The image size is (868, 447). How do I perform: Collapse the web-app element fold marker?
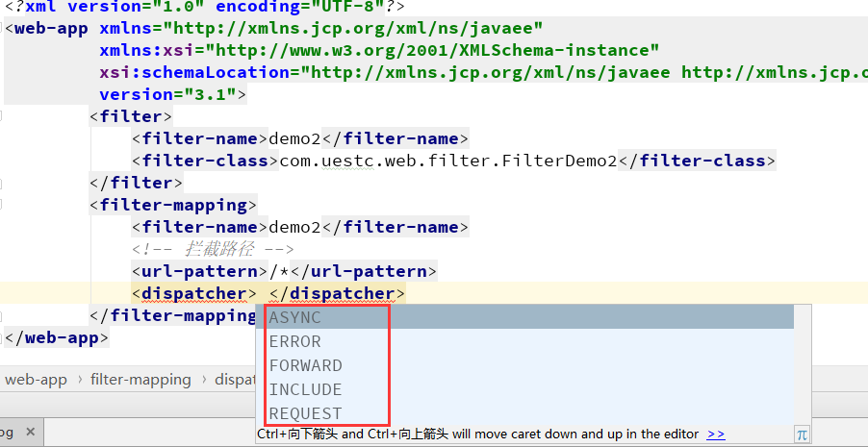click(2, 27)
